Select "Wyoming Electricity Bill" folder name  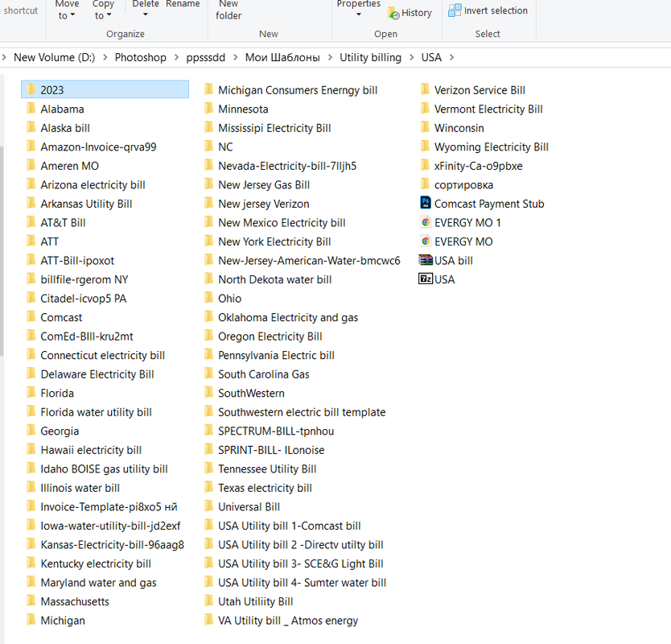[492, 147]
